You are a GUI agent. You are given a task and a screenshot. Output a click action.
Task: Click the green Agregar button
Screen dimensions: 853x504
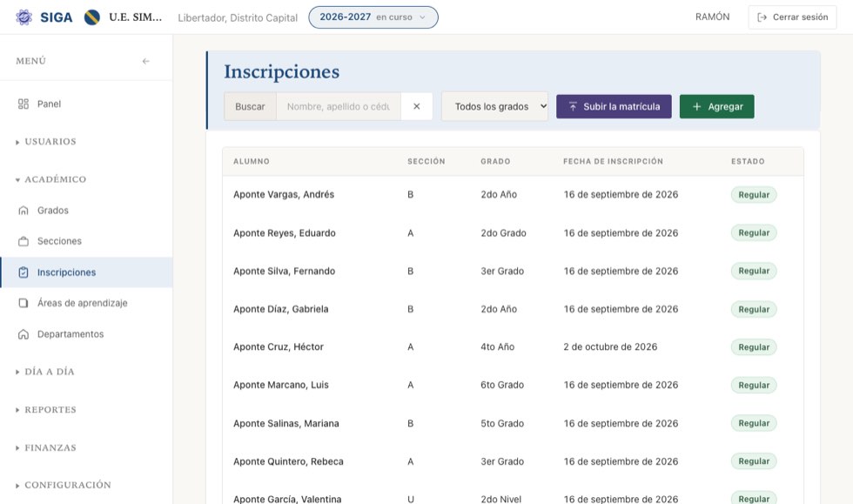click(x=717, y=107)
